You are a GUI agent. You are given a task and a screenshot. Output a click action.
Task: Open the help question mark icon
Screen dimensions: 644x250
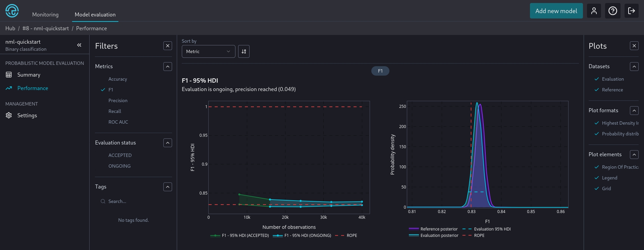point(612,11)
